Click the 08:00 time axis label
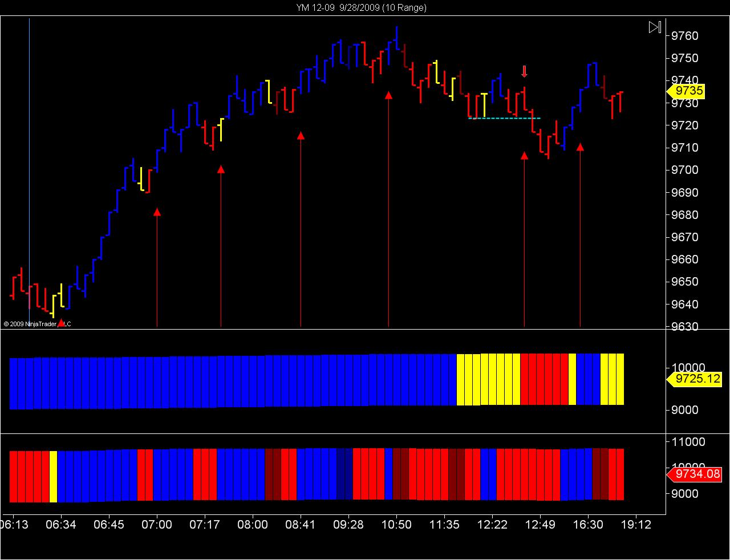 click(253, 525)
